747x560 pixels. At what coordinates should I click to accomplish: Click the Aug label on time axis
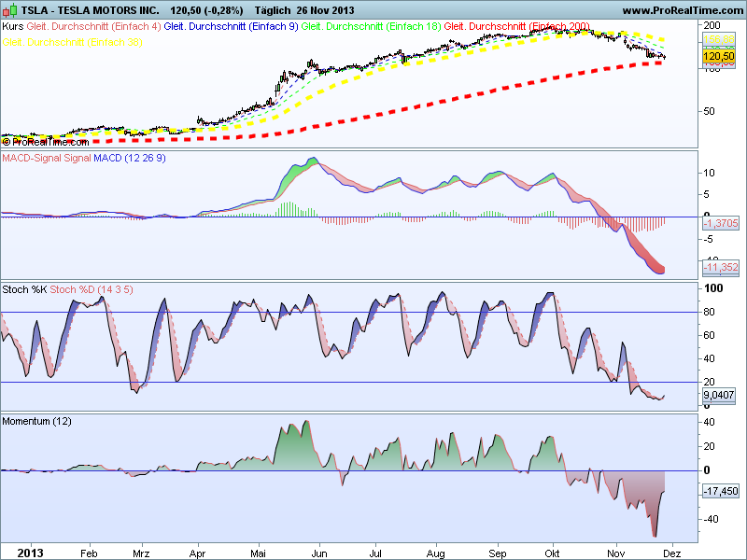click(435, 553)
